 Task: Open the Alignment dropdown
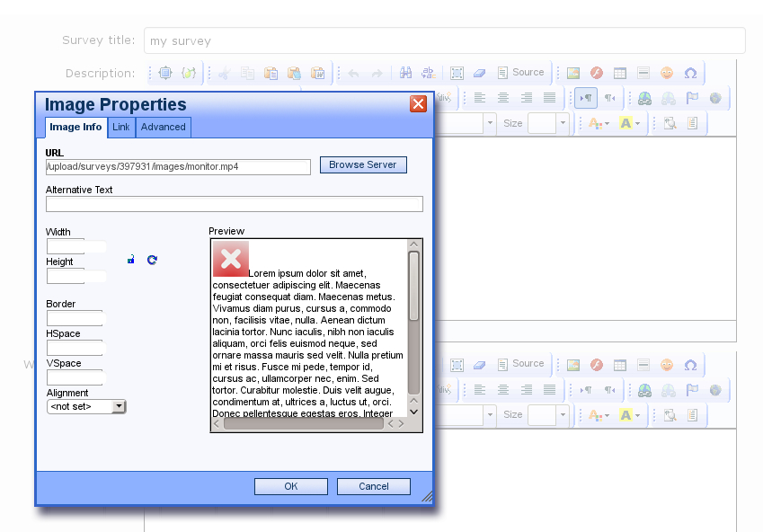(86, 406)
